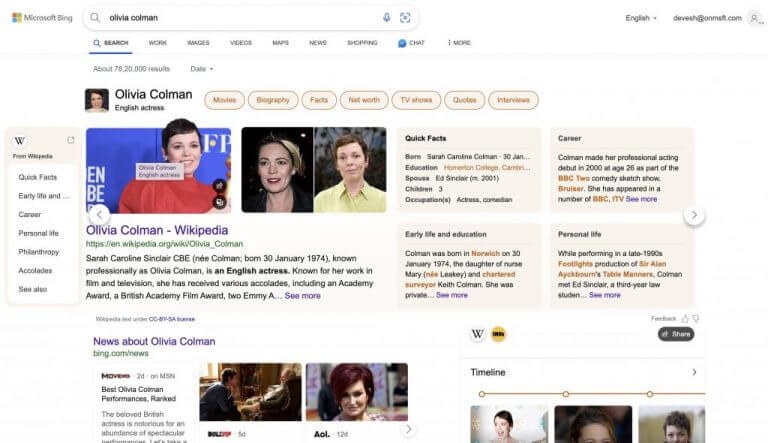Click the Bing Chat bubble icon
The height and width of the screenshot is (443, 768).
tap(402, 43)
